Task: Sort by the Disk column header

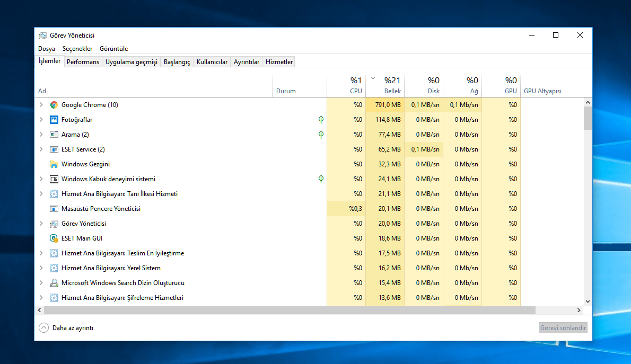Action: (x=424, y=86)
